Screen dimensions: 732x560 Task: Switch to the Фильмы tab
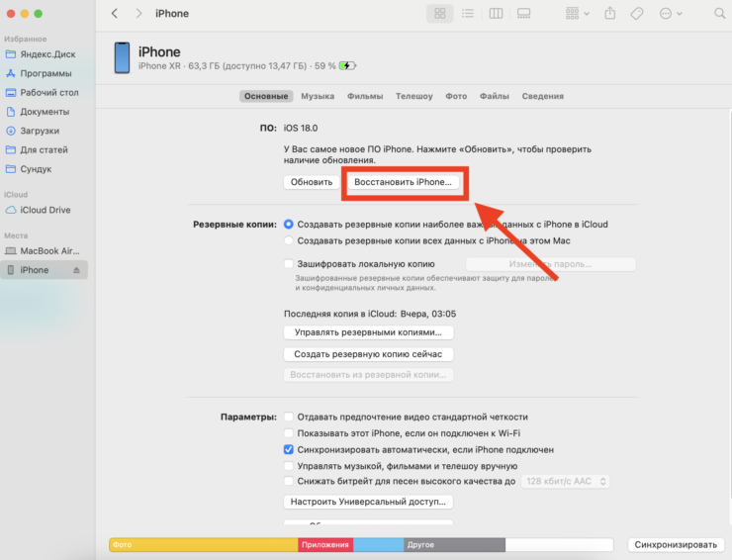click(x=365, y=96)
